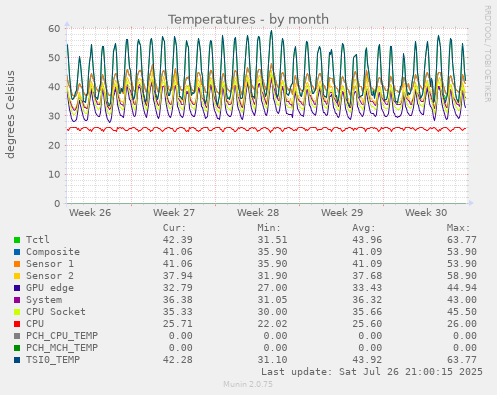Click the Week 30 axis label
Viewport: 497px width, 395px height.
tap(426, 213)
